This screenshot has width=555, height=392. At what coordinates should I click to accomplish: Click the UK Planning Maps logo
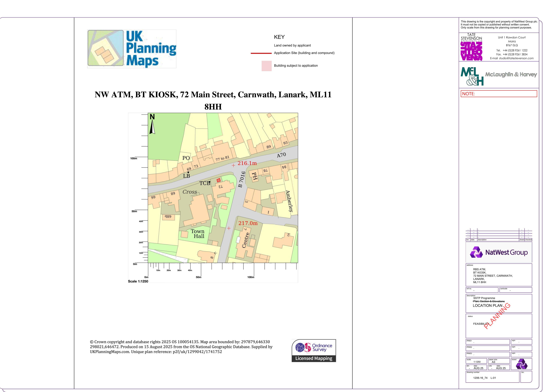[x=132, y=49]
